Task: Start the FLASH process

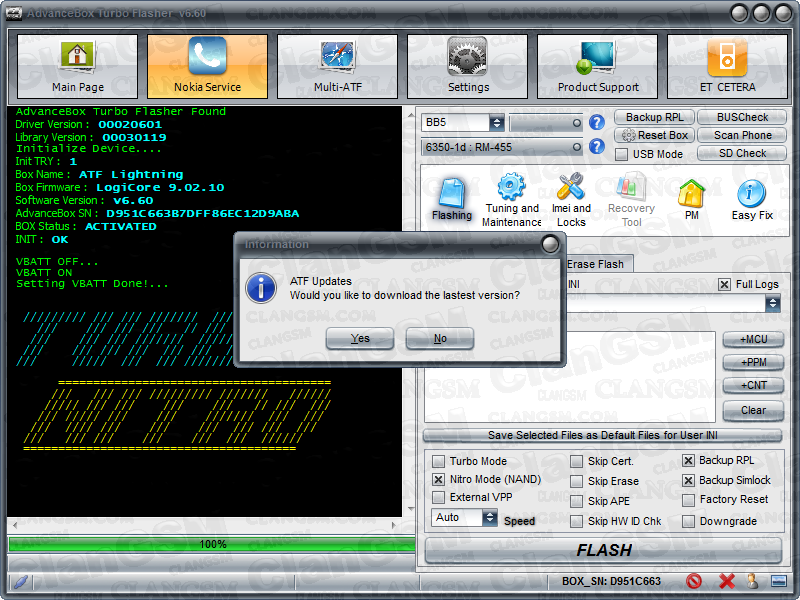Action: (x=604, y=550)
